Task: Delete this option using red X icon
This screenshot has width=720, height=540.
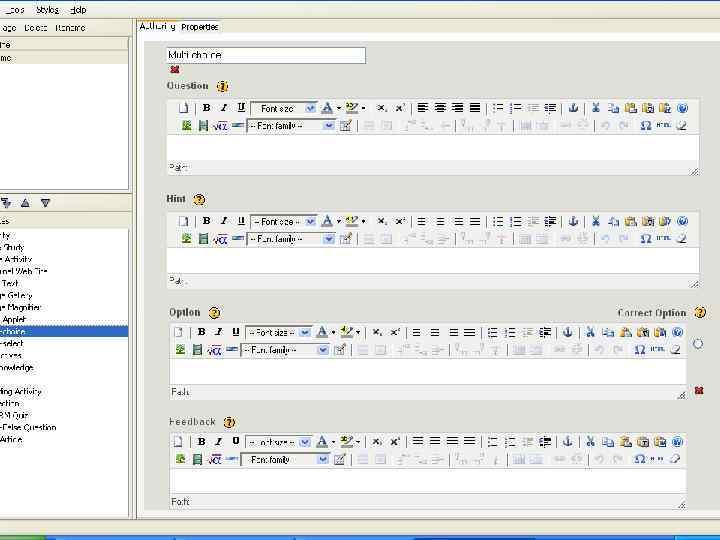Action: coord(699,390)
